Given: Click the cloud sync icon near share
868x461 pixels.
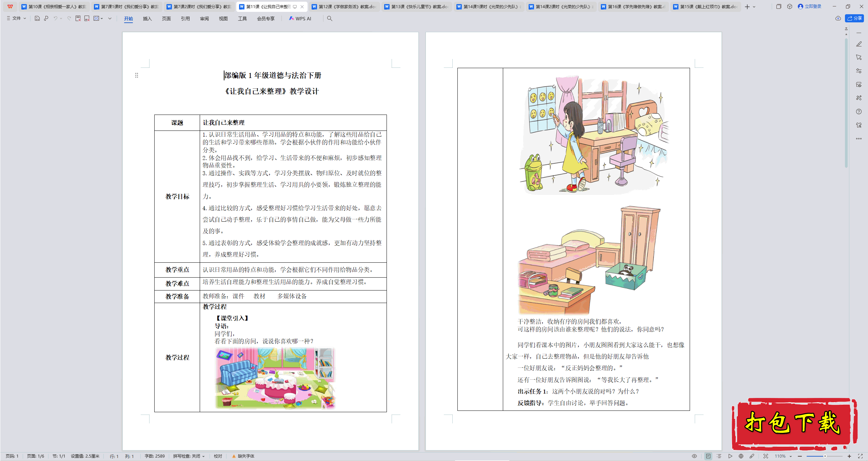Looking at the screenshot, I should point(838,18).
